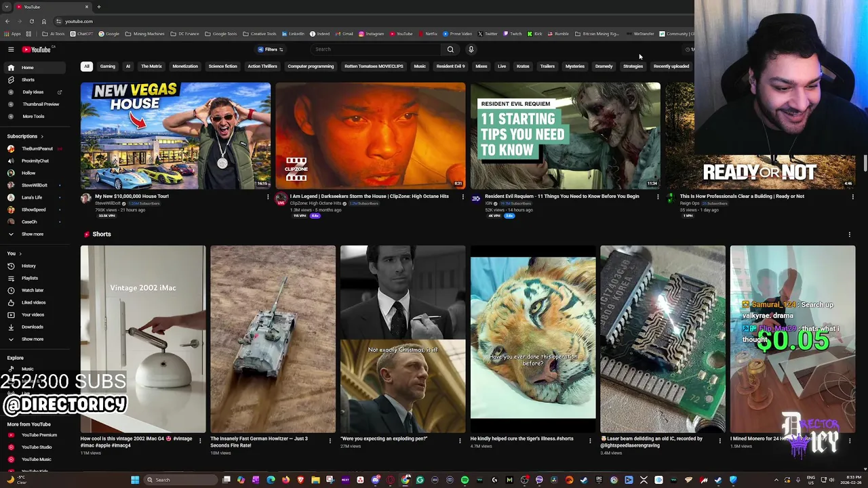Open Firefox from the taskbar
The image size is (868, 488).
(285, 480)
